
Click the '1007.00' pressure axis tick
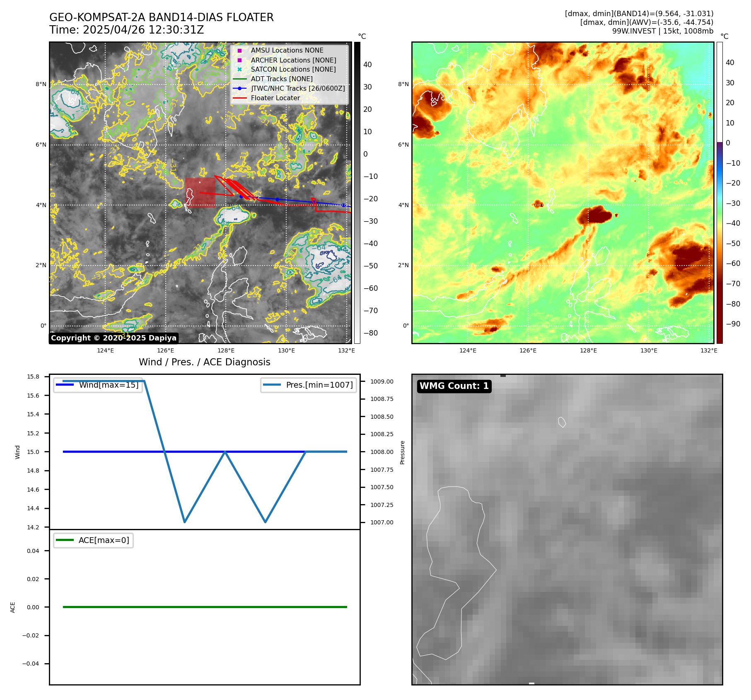tap(382, 522)
